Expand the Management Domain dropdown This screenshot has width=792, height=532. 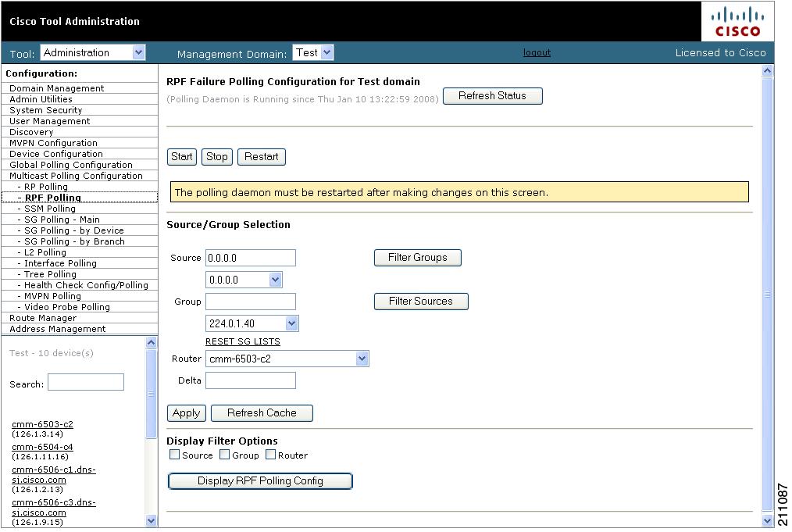pyautogui.click(x=313, y=52)
